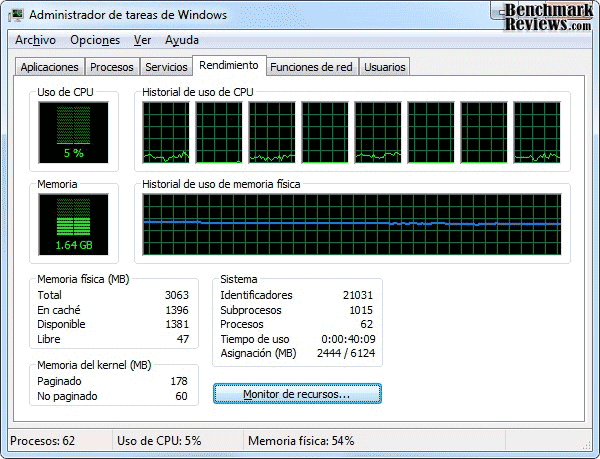Click the Subprocesos value 1015
600x459 pixels.
pos(361,310)
